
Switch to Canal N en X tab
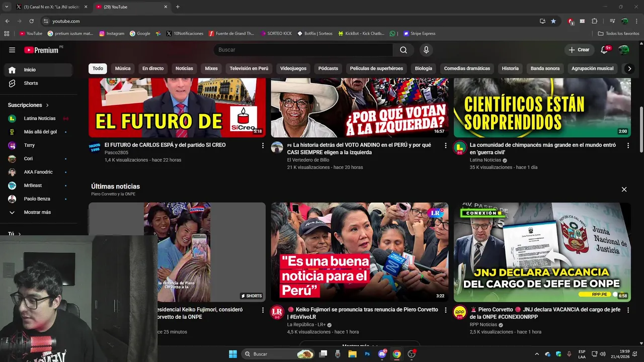click(52, 7)
